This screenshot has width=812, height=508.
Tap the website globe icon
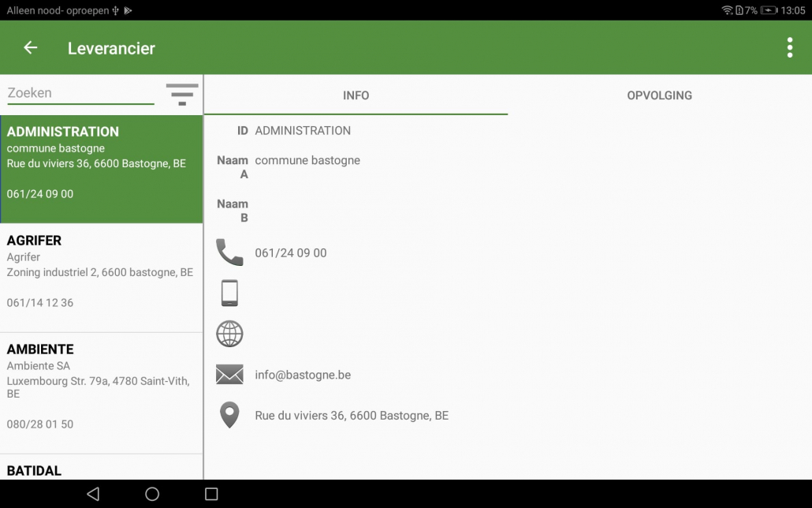(229, 334)
